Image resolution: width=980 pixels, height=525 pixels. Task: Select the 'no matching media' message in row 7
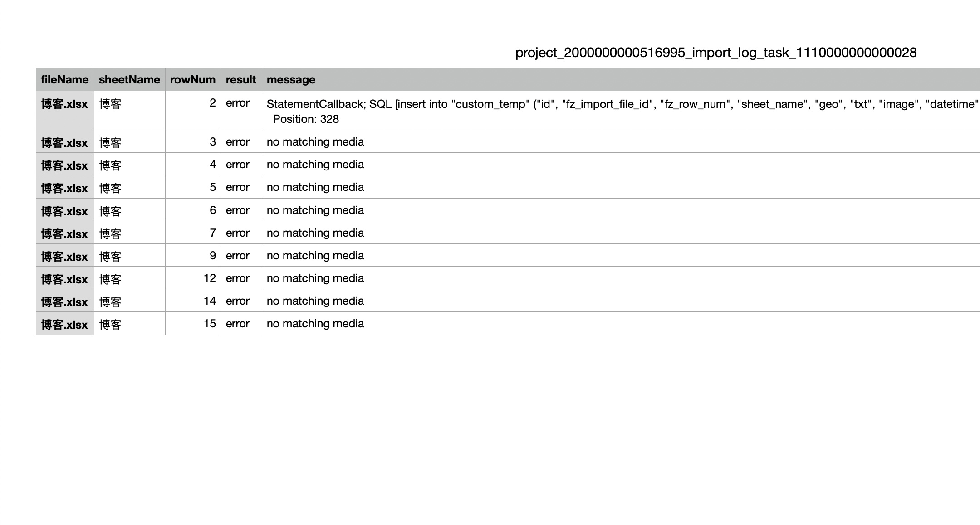(315, 233)
